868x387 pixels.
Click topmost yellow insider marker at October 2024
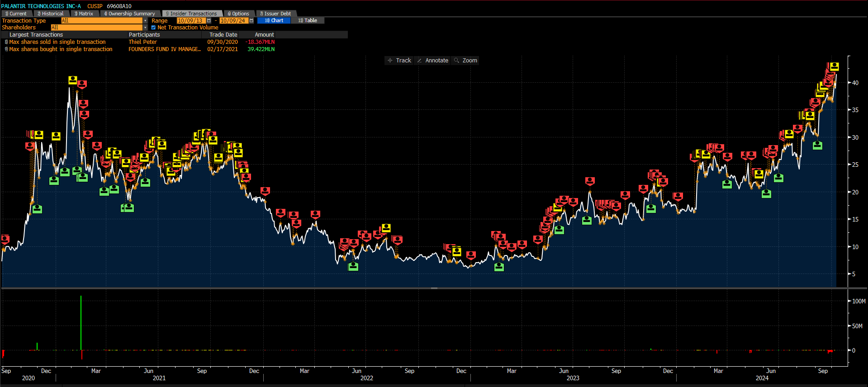pyautogui.click(x=835, y=66)
